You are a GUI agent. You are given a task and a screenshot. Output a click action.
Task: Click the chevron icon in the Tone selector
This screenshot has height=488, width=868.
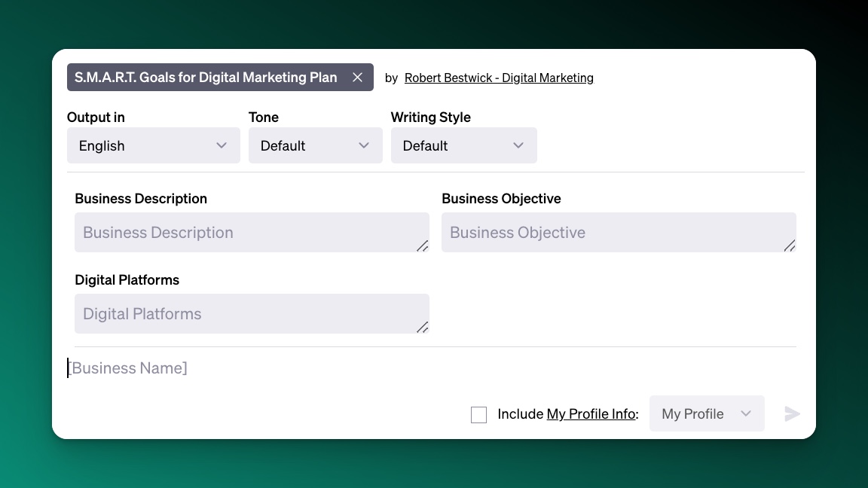tap(364, 145)
